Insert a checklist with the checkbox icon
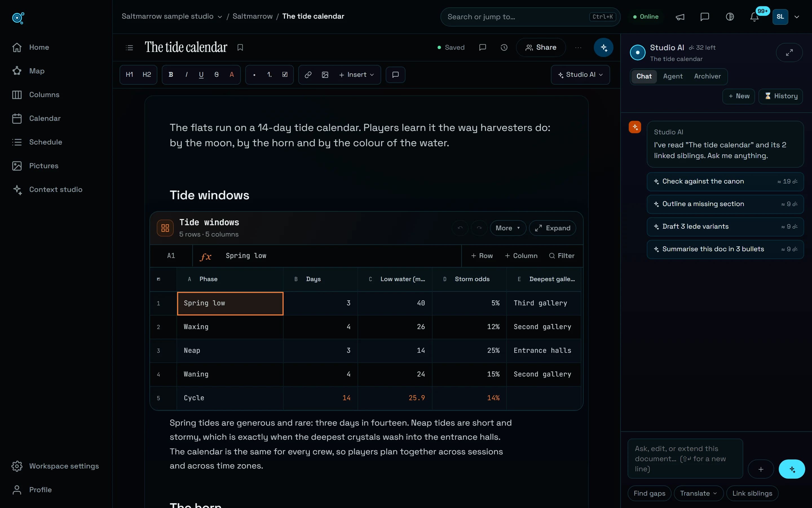The width and height of the screenshot is (812, 508). point(284,75)
